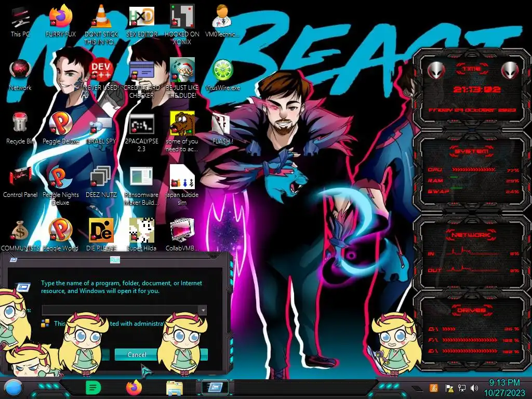Select the Run window taskbar button
The height and width of the screenshot is (399, 532).
pos(215,388)
